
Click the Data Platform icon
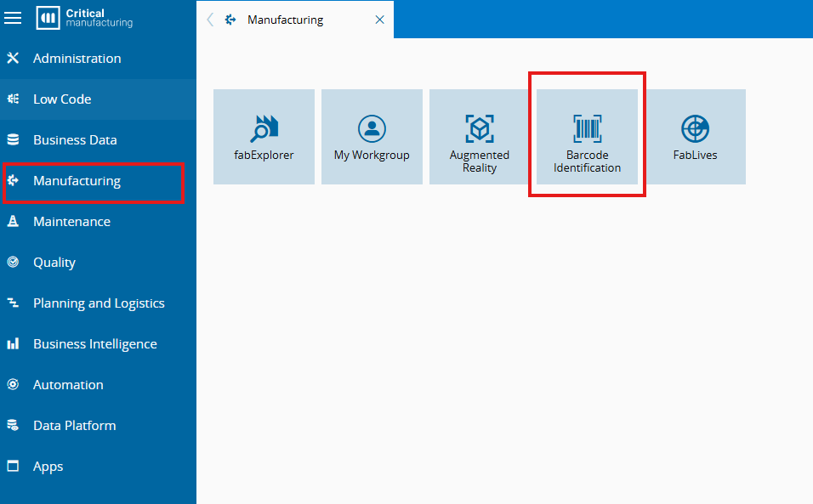(x=13, y=425)
